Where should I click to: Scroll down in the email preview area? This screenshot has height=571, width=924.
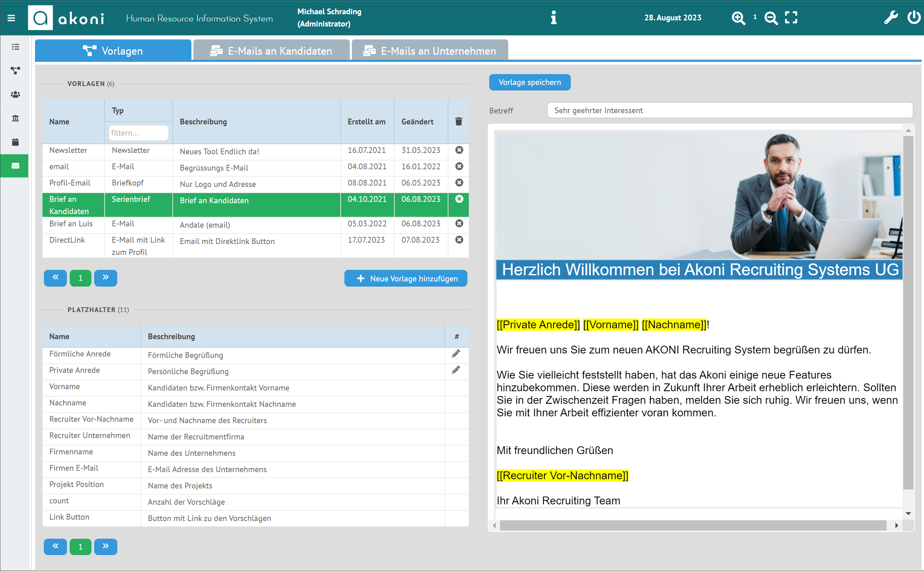[x=906, y=514]
